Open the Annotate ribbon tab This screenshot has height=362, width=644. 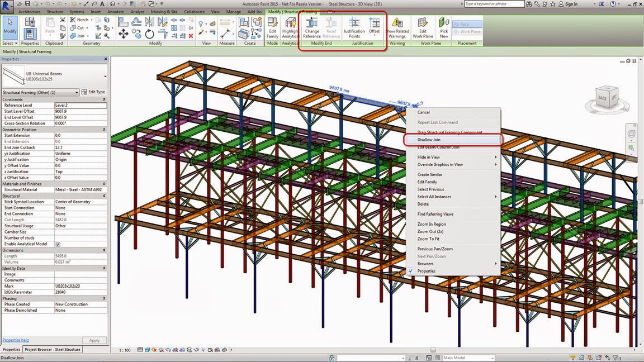click(115, 12)
